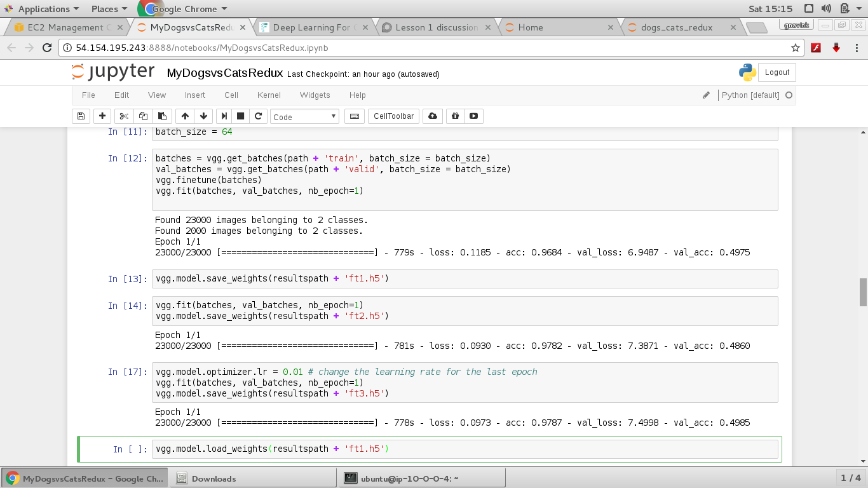Viewport: 868px width, 488px height.
Task: Interrupt the kernel with stop icon
Action: [x=241, y=116]
